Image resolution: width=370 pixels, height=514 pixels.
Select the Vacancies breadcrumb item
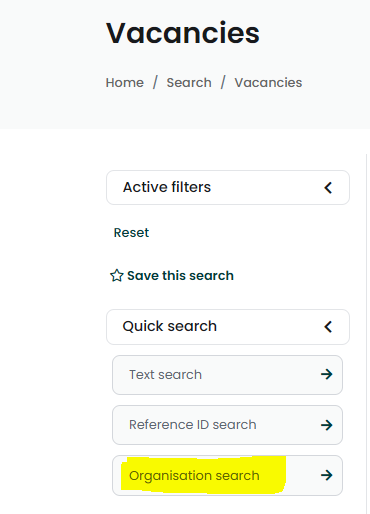coord(268,82)
